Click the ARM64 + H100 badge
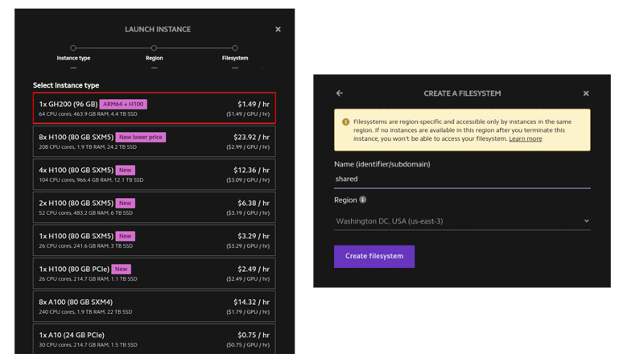 click(124, 104)
